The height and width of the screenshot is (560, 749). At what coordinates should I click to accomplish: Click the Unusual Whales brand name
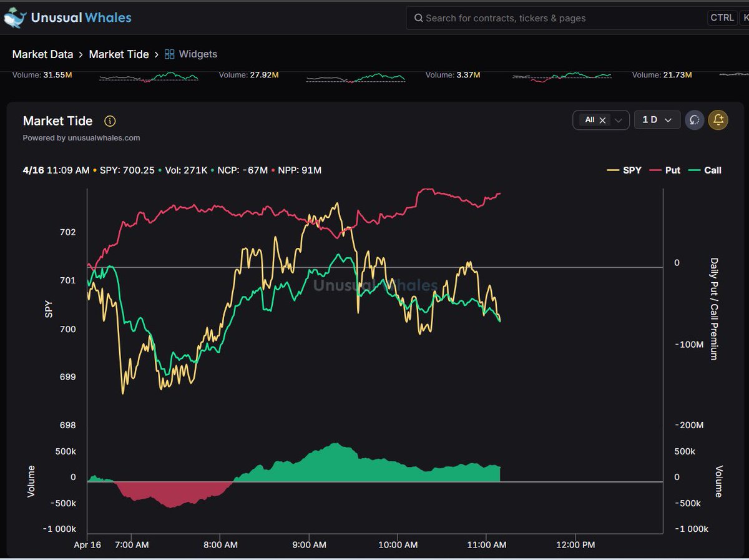pos(81,17)
